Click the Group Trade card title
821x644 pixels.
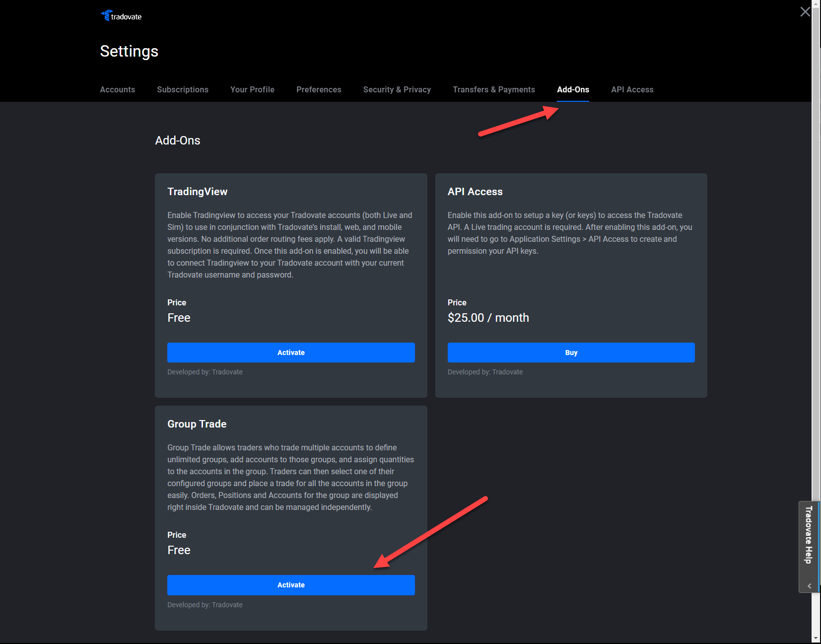pos(197,424)
